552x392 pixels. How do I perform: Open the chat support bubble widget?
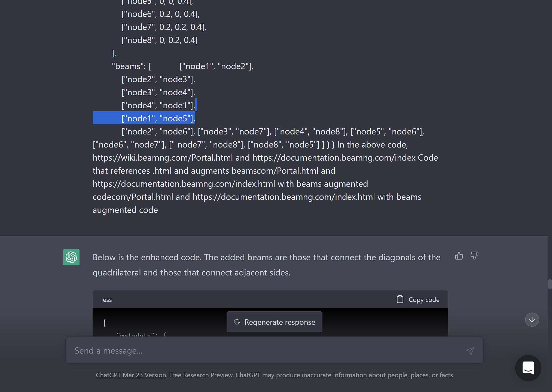(528, 368)
